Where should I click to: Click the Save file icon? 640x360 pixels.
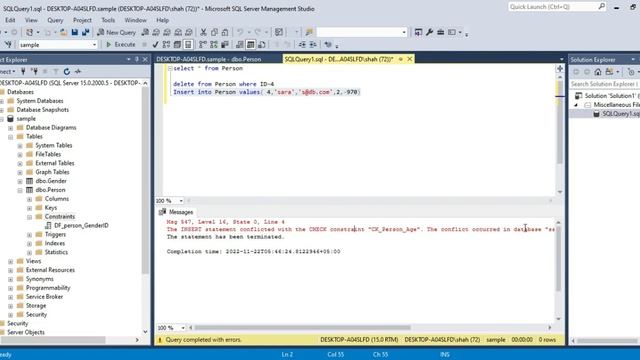coord(75,32)
